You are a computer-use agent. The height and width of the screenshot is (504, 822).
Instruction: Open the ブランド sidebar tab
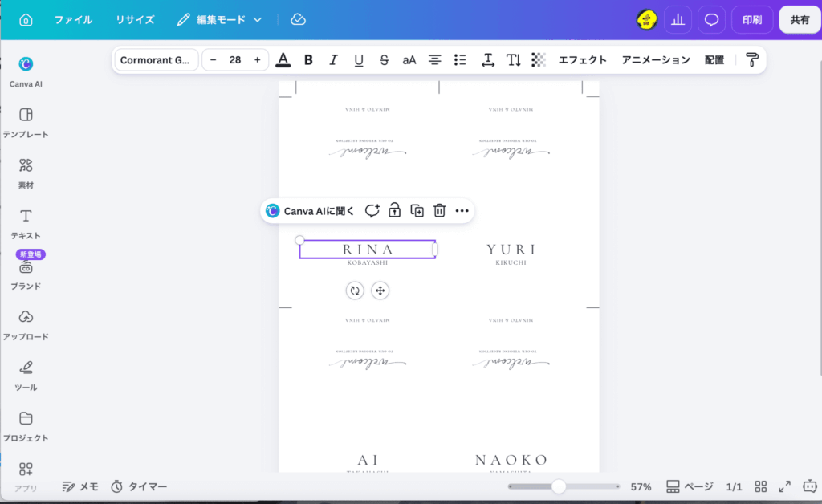26,275
